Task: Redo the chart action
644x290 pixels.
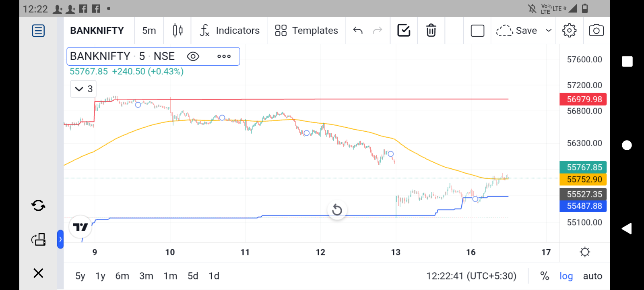Action: [378, 31]
